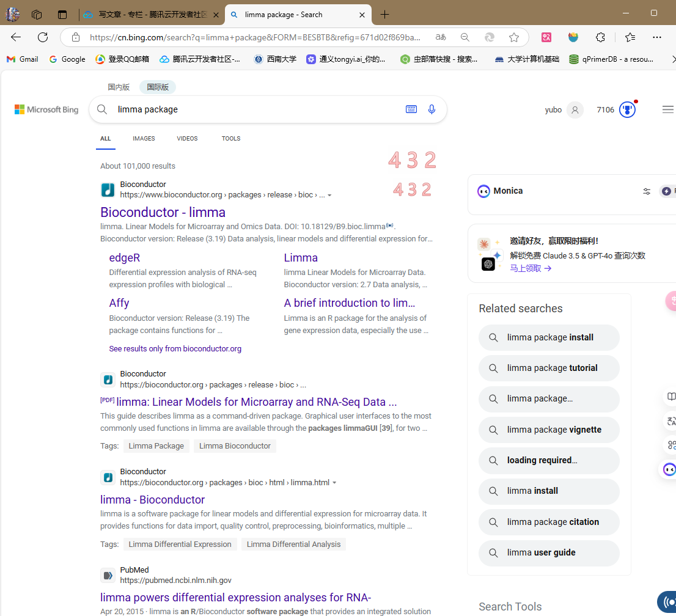Image resolution: width=676 pixels, height=616 pixels.
Task: Open the yubo account avatar
Action: [575, 110]
